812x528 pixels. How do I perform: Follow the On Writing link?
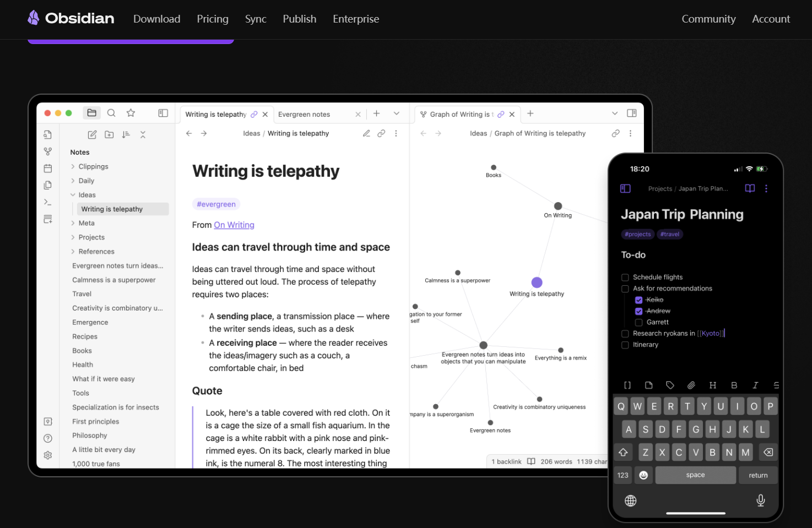point(234,225)
